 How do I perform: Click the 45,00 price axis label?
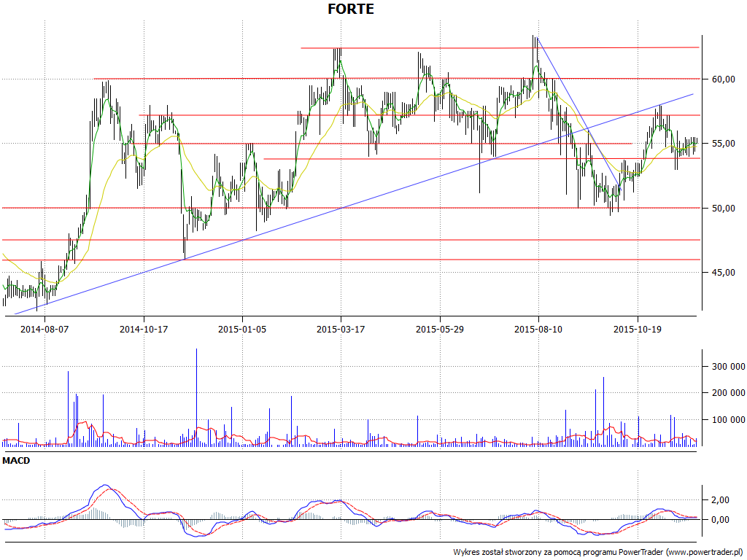click(723, 273)
